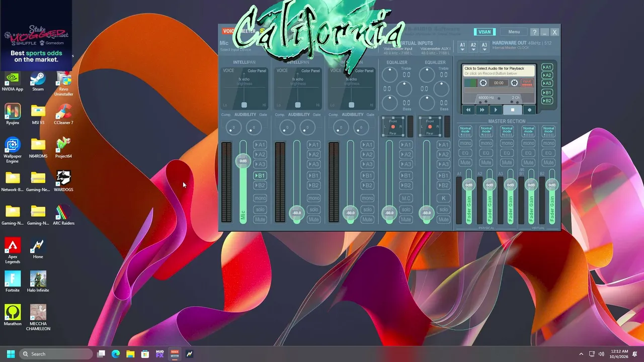Stop the cassette player
This screenshot has width=644, height=362.
[513, 110]
